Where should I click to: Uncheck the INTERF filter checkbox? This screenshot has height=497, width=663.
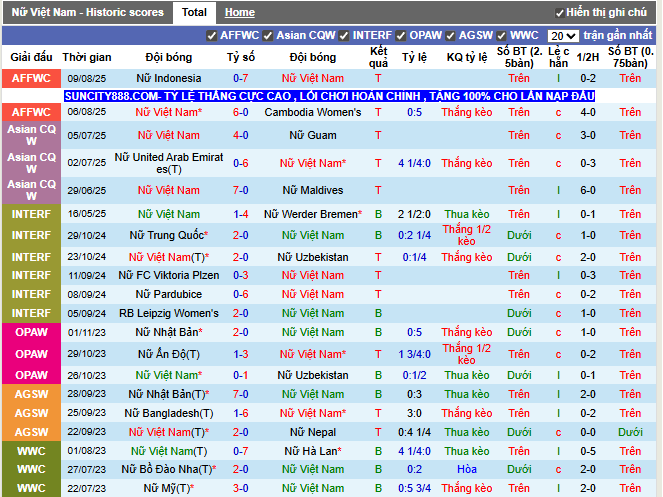coord(344,36)
